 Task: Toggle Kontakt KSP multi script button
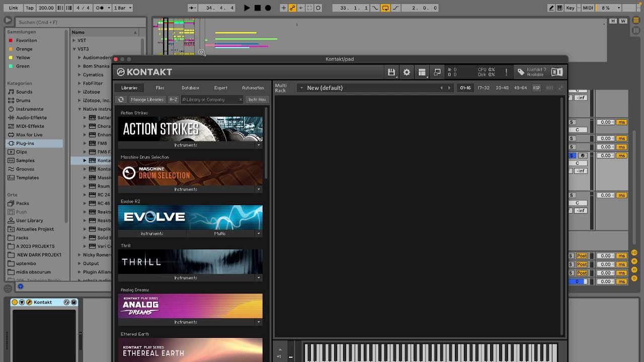[536, 88]
